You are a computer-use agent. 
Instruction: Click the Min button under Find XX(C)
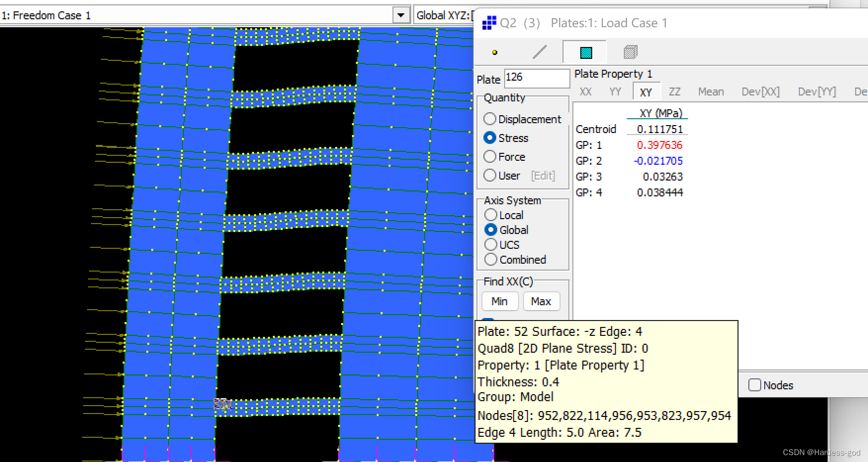500,301
